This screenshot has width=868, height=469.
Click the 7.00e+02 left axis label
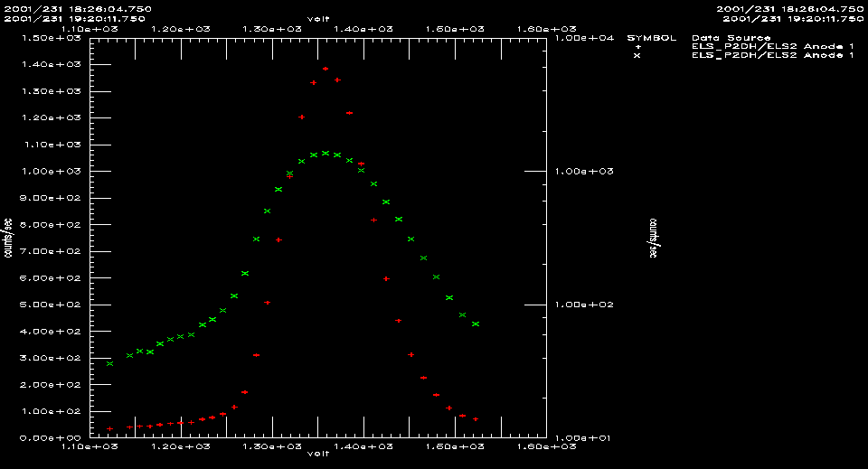point(51,251)
